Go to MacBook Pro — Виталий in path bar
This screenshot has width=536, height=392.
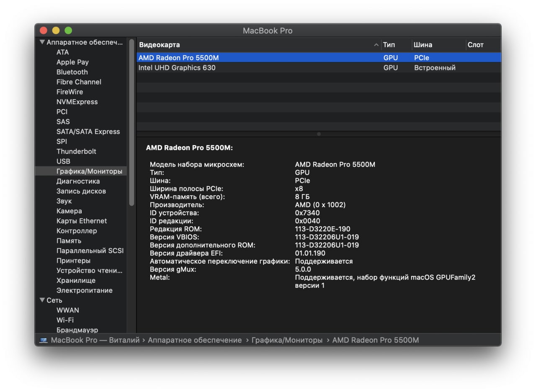coord(95,340)
